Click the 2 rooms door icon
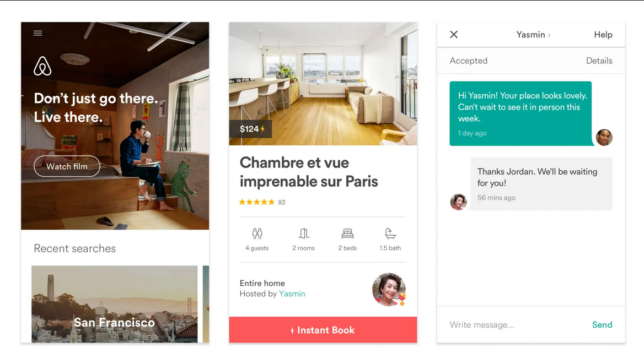The image size is (644, 364). (x=303, y=233)
